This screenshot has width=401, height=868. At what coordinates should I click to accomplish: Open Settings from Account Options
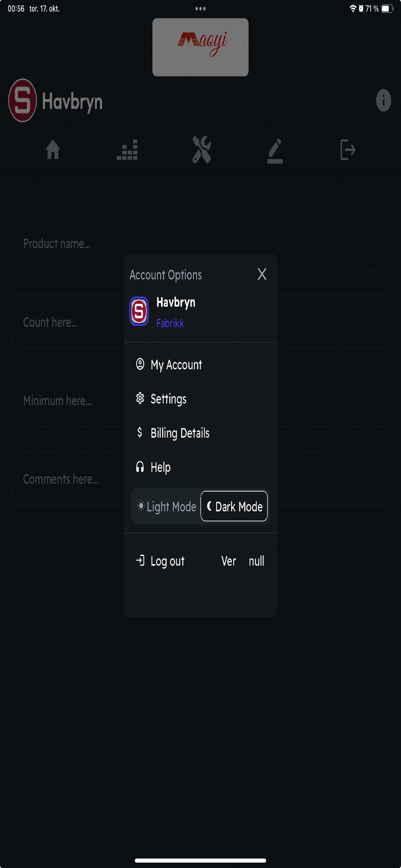(168, 399)
